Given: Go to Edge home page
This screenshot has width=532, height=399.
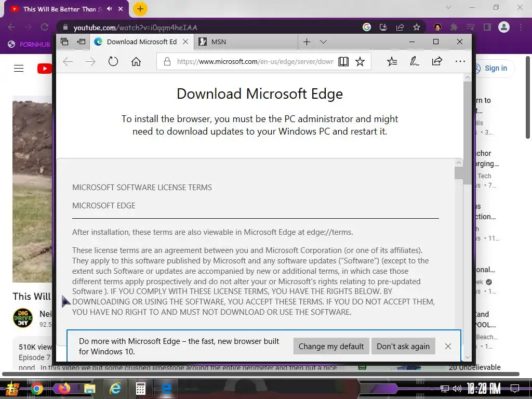Looking at the screenshot, I should [x=136, y=61].
